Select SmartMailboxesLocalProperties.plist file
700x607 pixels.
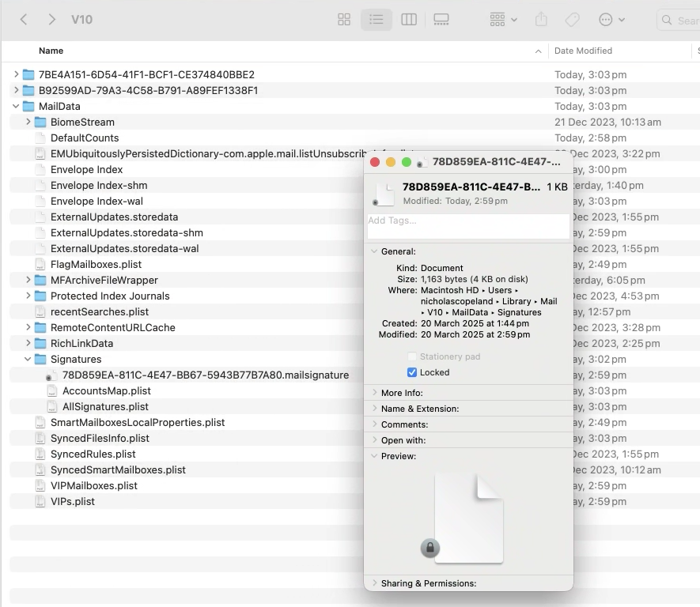point(138,422)
